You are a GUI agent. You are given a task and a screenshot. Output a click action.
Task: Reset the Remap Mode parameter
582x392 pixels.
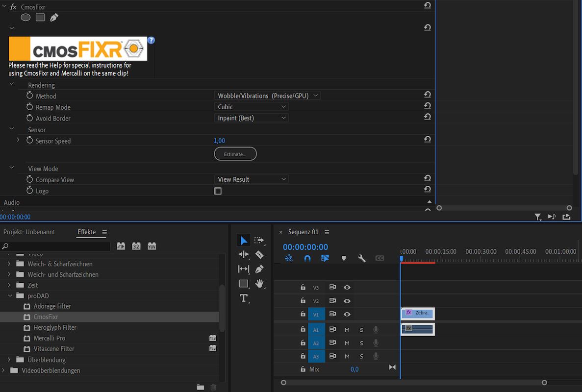click(x=427, y=106)
